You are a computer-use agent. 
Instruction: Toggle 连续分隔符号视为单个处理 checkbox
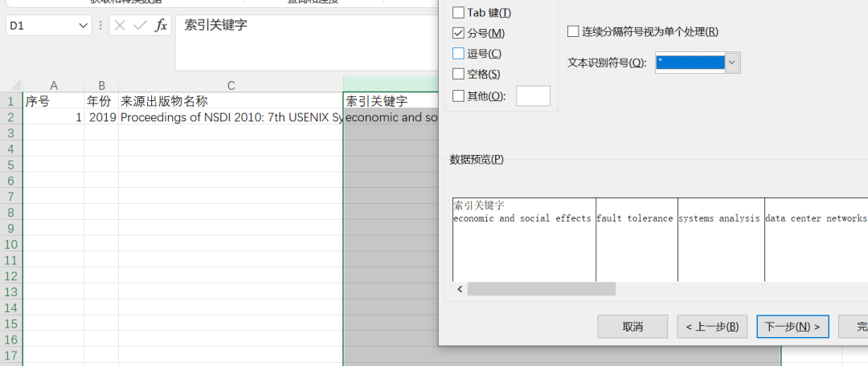573,31
